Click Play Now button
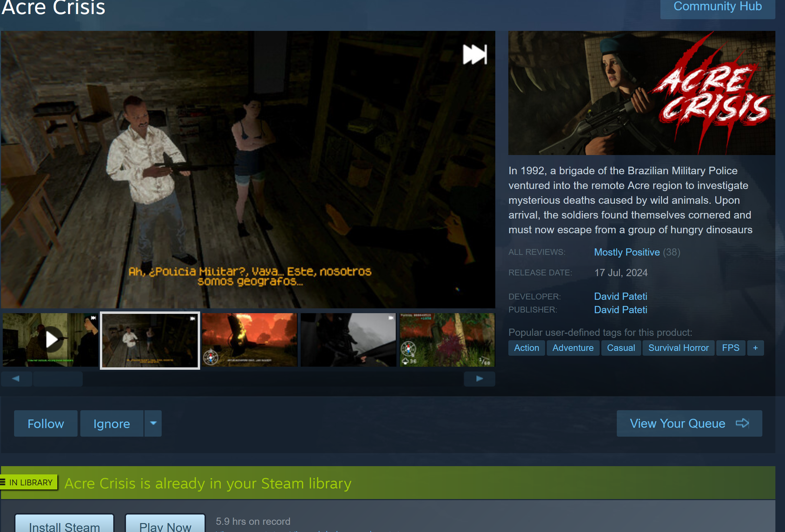 [165, 523]
